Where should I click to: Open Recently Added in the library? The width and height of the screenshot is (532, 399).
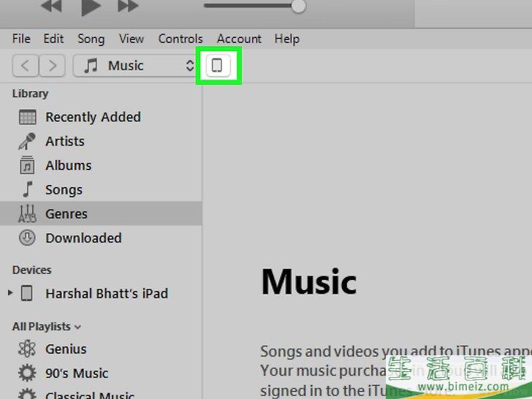pos(93,117)
